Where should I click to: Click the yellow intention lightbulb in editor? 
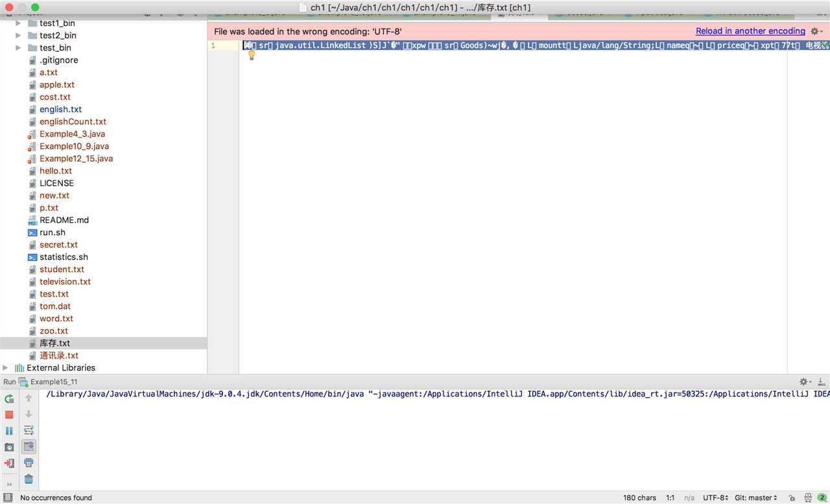[x=252, y=56]
